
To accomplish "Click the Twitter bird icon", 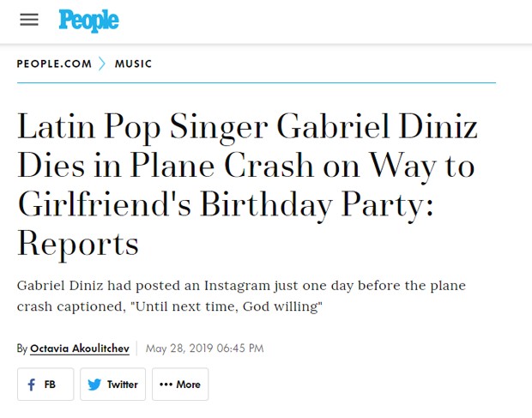I will (94, 385).
